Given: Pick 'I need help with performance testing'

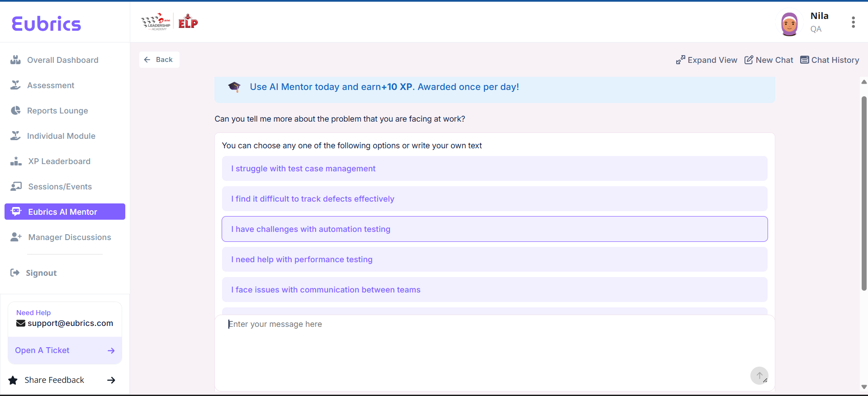Looking at the screenshot, I should [x=494, y=259].
